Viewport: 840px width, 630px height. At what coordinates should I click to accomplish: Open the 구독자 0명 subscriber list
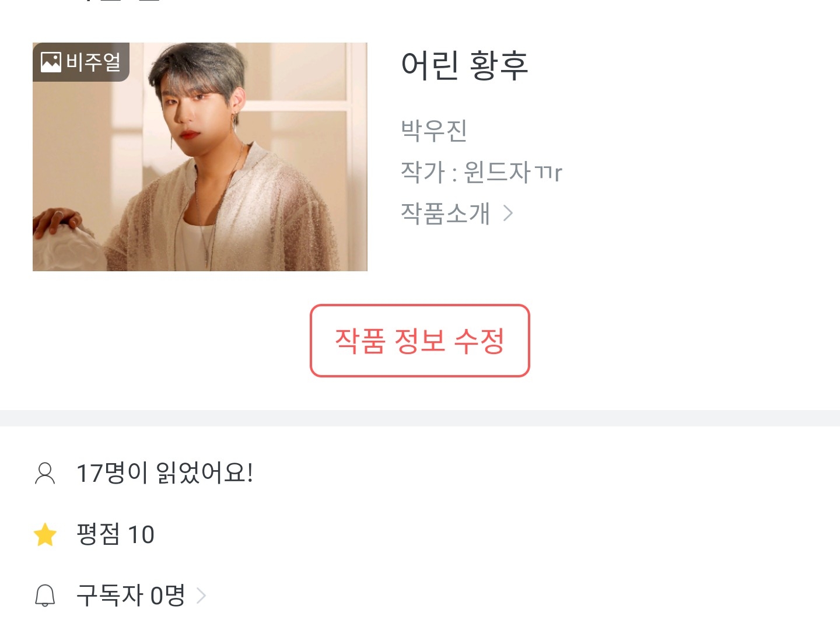[x=131, y=596]
